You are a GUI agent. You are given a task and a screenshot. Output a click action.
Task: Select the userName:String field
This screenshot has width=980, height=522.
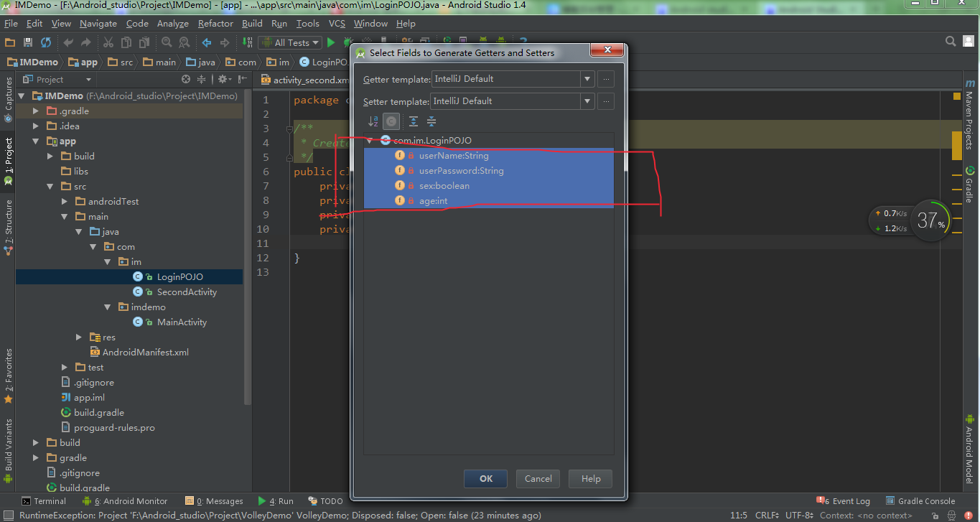[489, 156]
